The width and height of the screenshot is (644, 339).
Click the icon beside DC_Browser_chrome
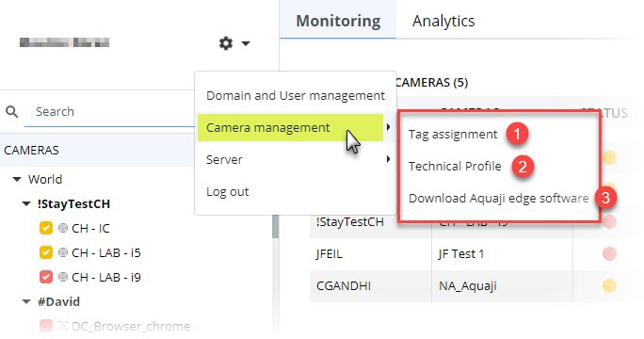(63, 326)
